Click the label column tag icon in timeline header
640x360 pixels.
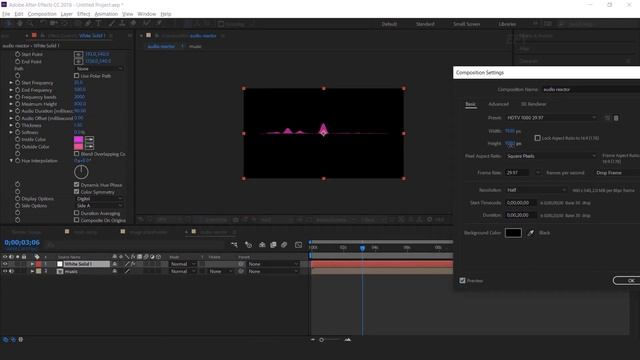[x=37, y=257]
